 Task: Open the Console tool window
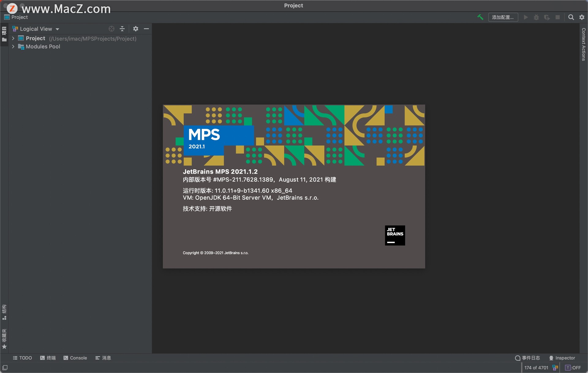[x=75, y=358]
